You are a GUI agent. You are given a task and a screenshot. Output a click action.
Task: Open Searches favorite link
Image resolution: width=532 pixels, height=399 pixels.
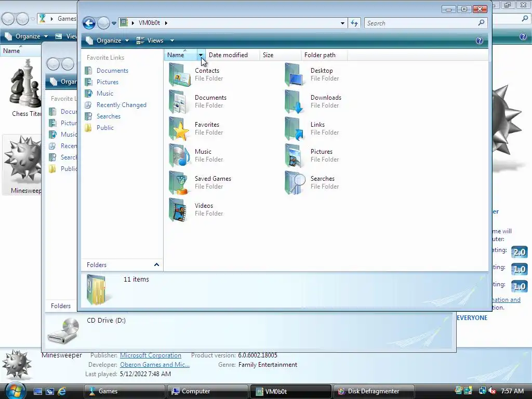[108, 116]
